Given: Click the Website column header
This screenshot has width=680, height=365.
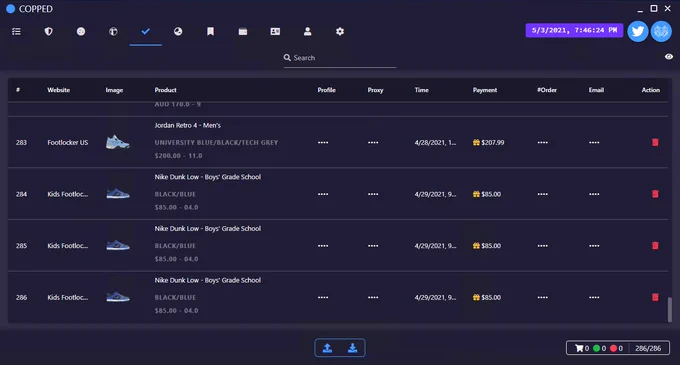Looking at the screenshot, I should pyautogui.click(x=59, y=90).
